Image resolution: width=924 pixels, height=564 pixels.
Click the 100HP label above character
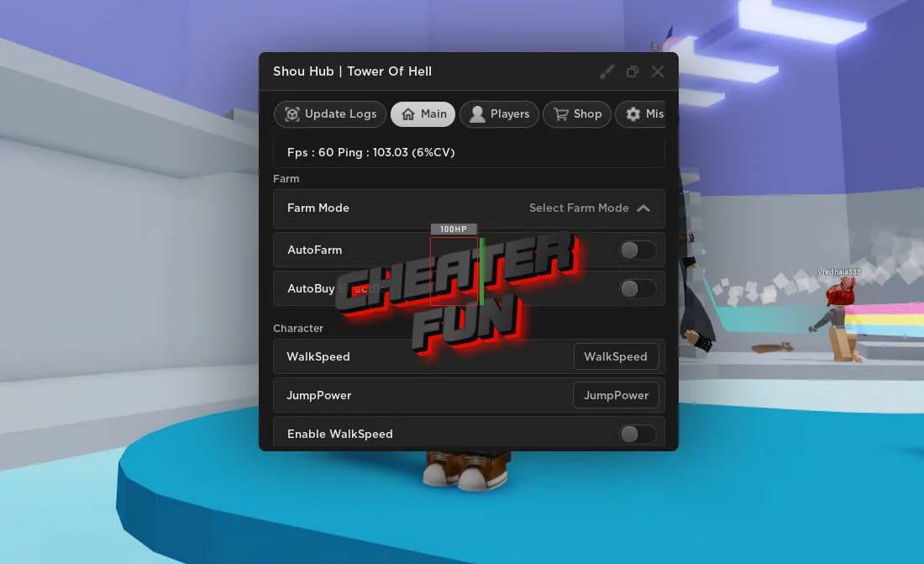point(454,229)
